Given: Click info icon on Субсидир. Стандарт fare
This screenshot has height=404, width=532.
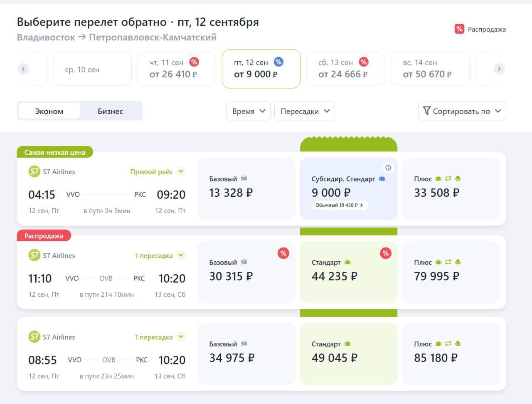Looking at the screenshot, I should (x=388, y=168).
